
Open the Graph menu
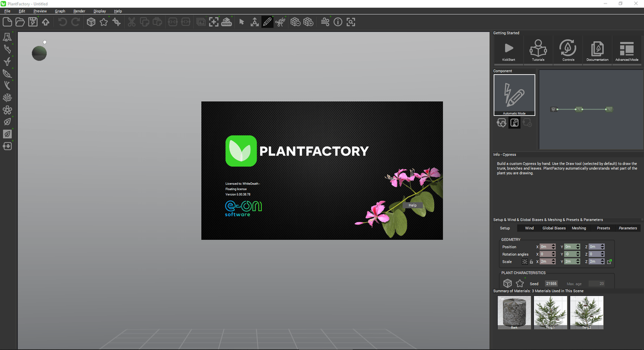click(x=60, y=11)
